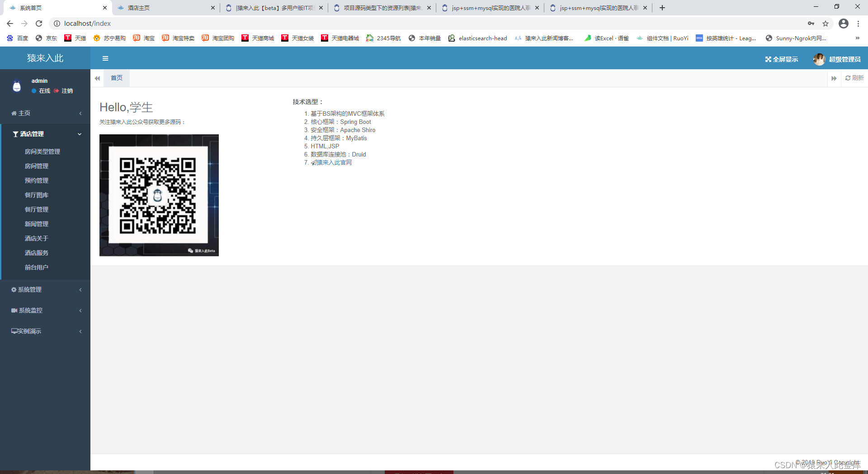868x474 pixels.
Task: Switch to 猿来入此 beta browser tab
Action: point(274,8)
